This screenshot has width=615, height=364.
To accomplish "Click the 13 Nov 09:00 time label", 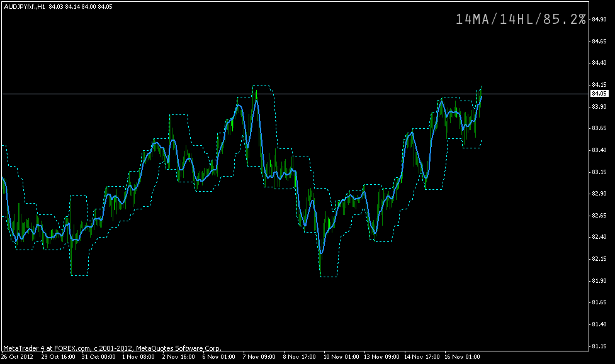I will pos(381,357).
